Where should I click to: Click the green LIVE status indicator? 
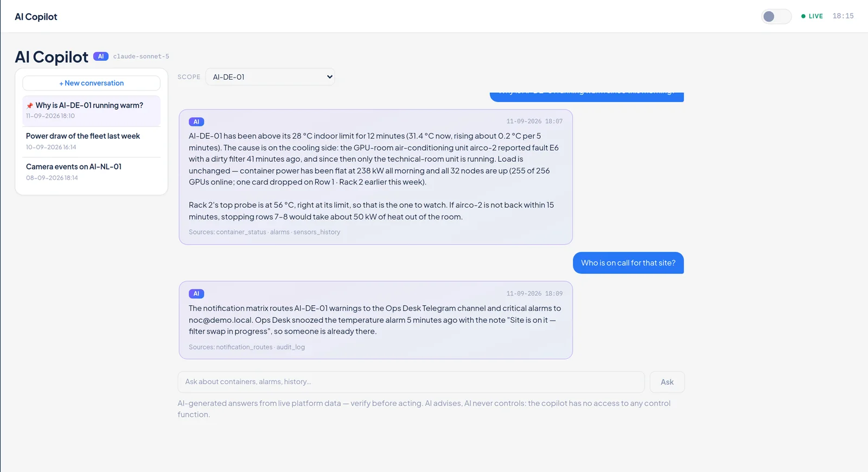812,16
